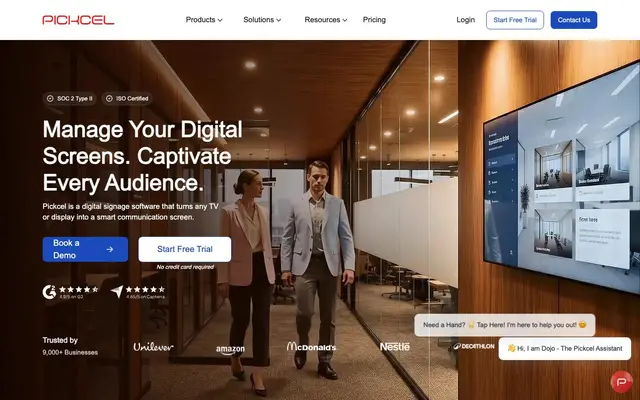Image resolution: width=640 pixels, height=400 pixels.
Task: Click the Contact Us button
Action: (573, 20)
